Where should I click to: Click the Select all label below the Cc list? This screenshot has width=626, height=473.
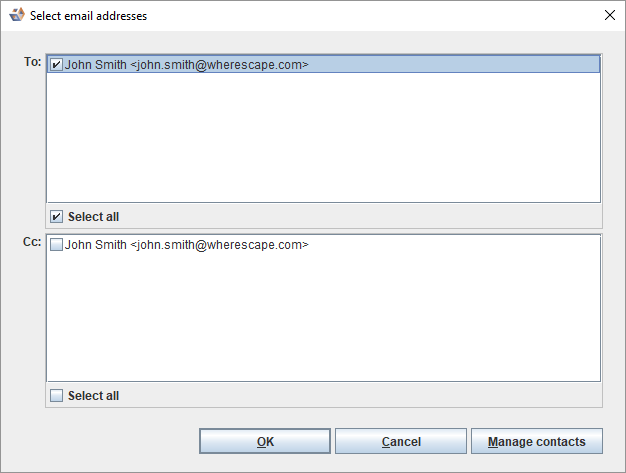[93, 395]
